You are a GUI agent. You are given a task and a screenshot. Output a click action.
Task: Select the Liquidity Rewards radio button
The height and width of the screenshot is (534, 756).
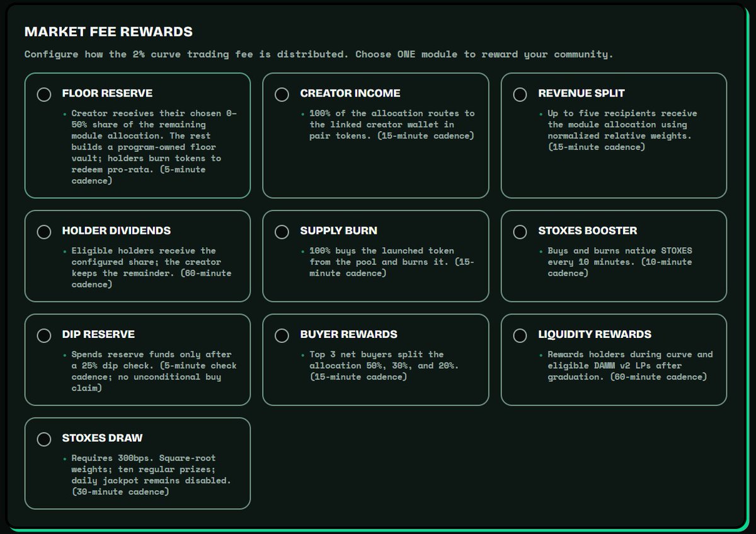click(520, 335)
